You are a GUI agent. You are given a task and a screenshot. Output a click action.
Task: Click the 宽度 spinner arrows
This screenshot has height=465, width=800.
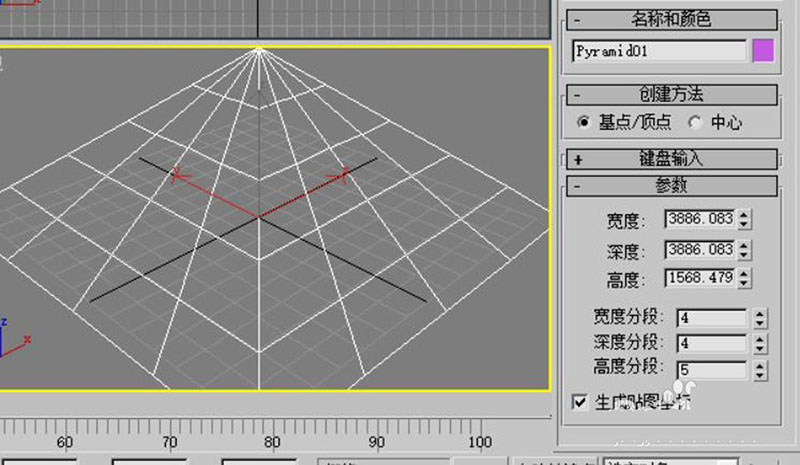(x=744, y=219)
